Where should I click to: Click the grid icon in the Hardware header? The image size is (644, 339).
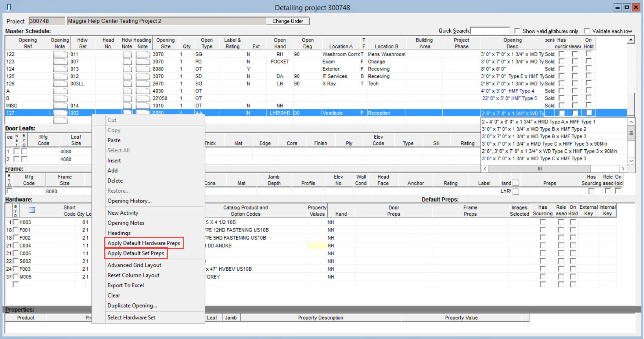click(32, 210)
